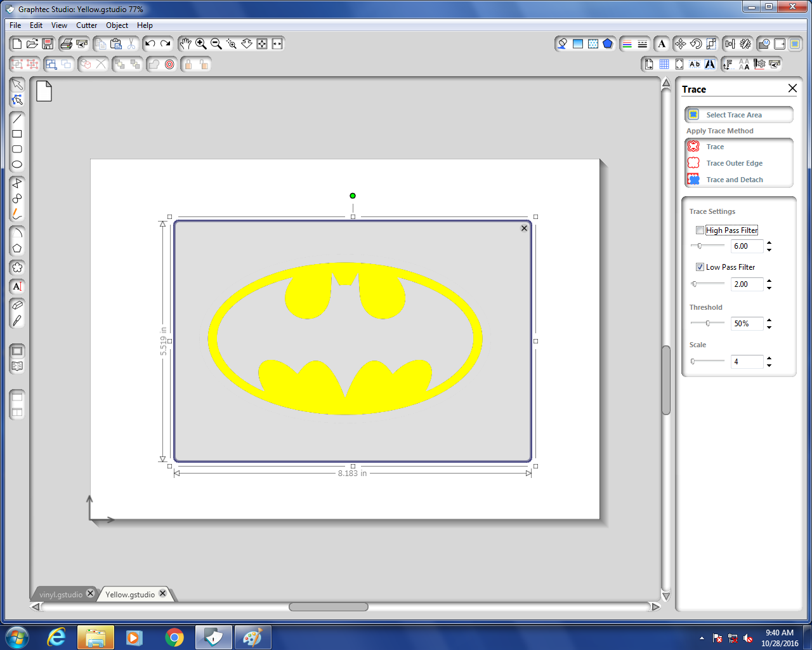This screenshot has width=812, height=650.
Task: Close the Trace panel
Action: tap(792, 88)
